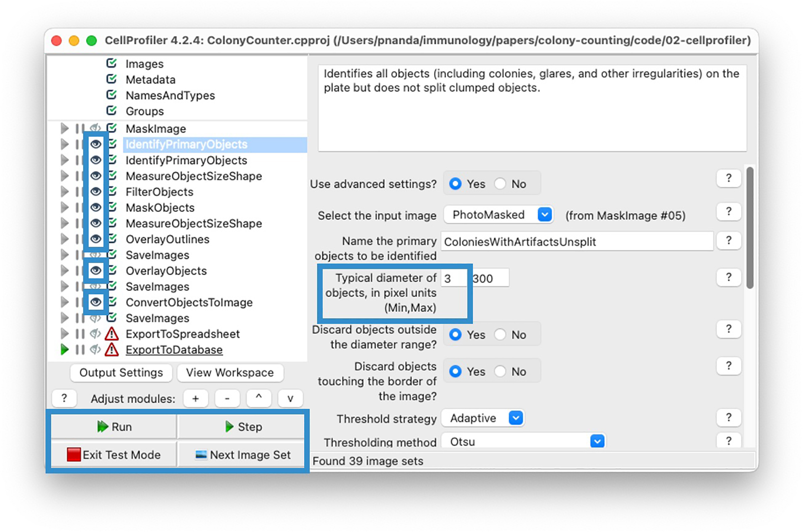Open help for Threshold strategy setting
803x532 pixels.
pos(728,417)
